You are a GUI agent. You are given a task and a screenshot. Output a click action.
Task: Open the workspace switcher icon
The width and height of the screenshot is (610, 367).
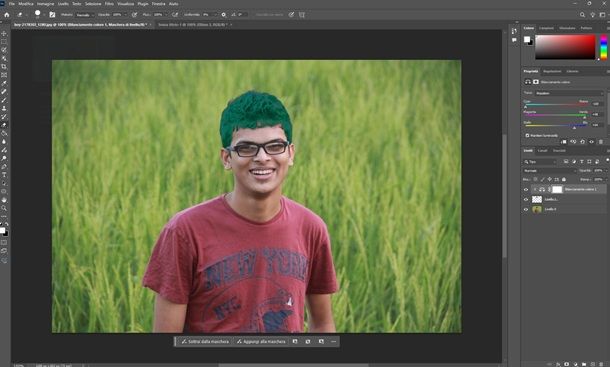602,15
